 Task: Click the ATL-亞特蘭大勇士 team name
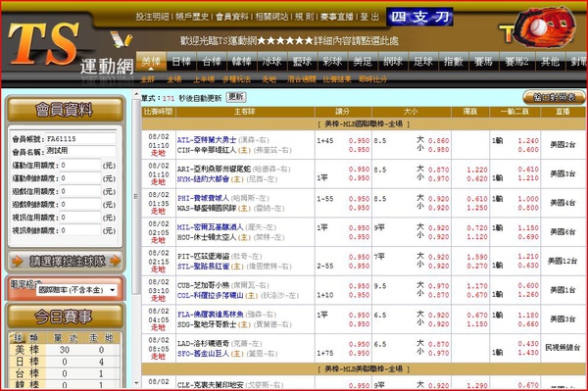[207, 140]
